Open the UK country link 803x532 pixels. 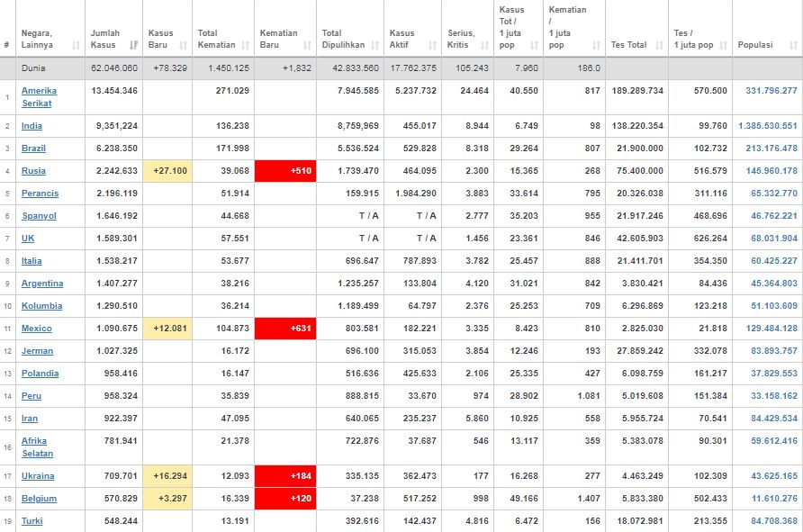point(28,239)
